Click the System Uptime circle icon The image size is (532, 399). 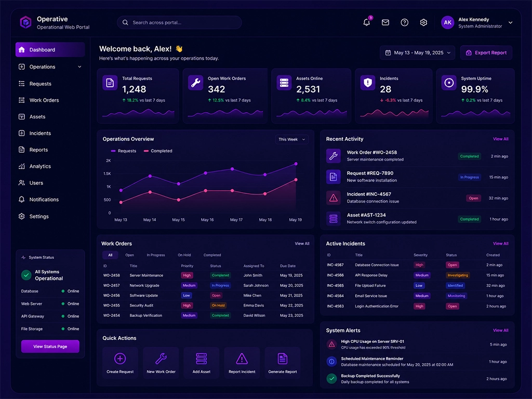(449, 83)
